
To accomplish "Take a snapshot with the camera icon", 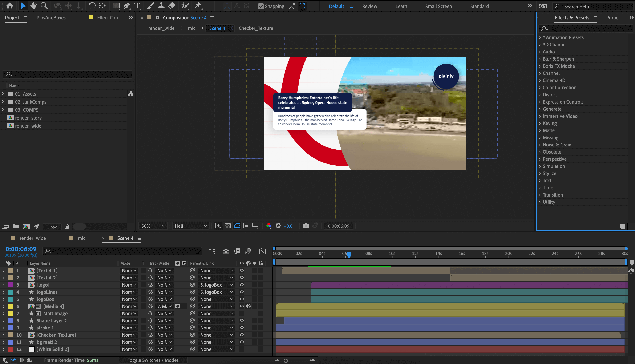I will [x=305, y=226].
